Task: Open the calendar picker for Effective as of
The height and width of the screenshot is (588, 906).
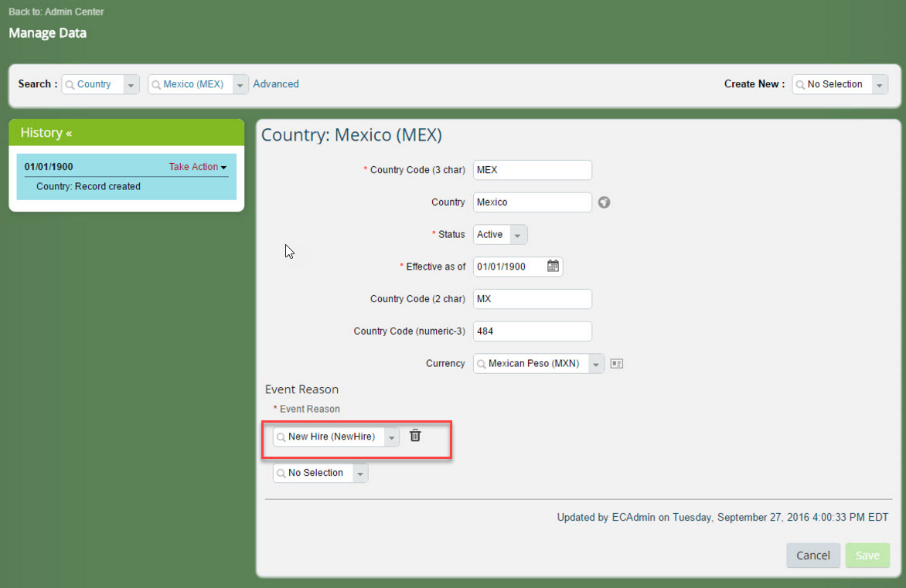Action: pyautogui.click(x=553, y=267)
